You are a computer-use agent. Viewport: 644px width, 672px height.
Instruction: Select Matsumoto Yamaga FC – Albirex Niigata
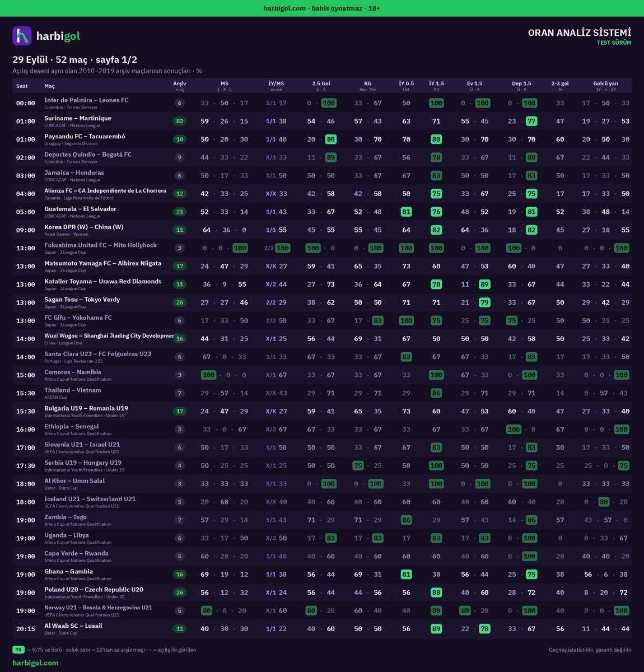102,263
